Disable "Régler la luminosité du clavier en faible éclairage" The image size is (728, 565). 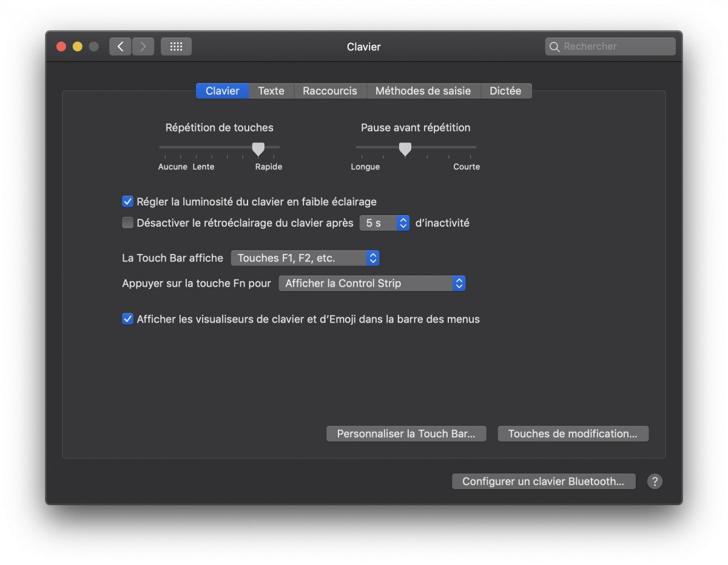pos(127,201)
